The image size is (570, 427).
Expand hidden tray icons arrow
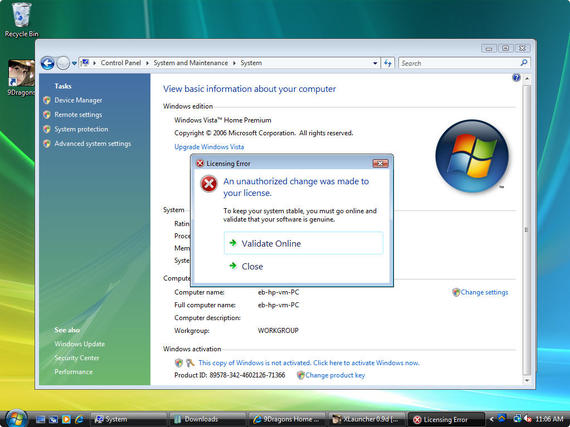491,419
